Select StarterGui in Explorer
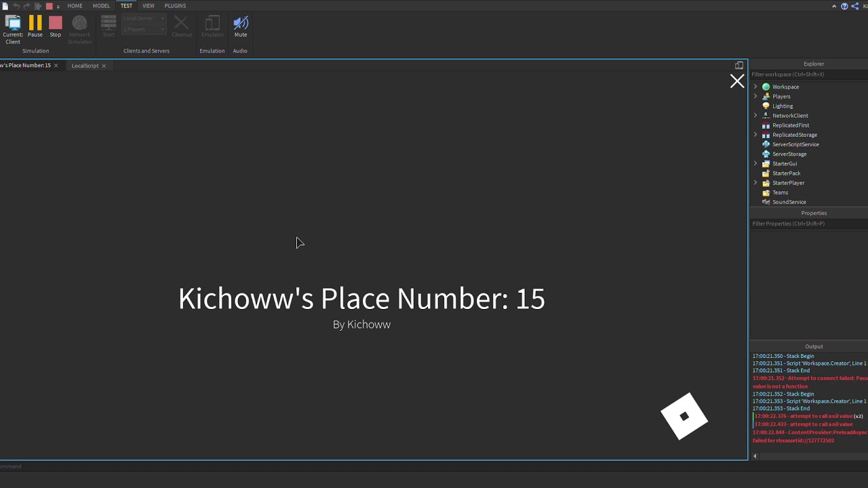Screen dimensions: 868x488 785,163
